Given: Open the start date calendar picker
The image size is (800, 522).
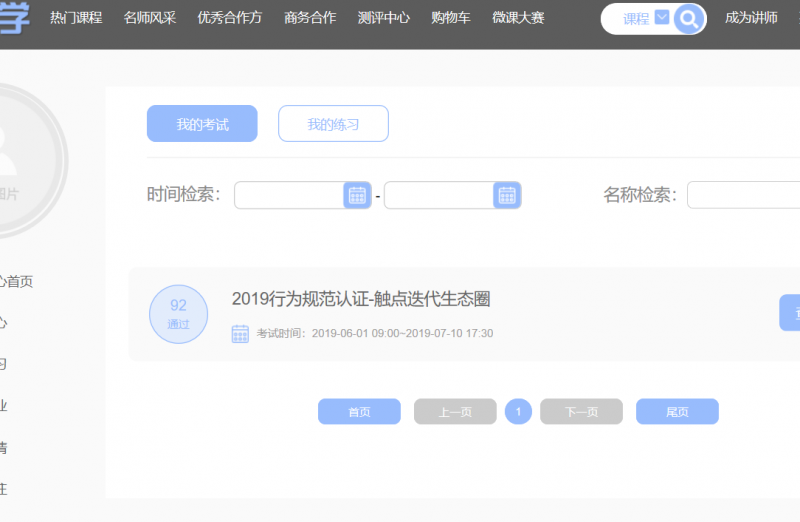Looking at the screenshot, I should click(x=357, y=195).
